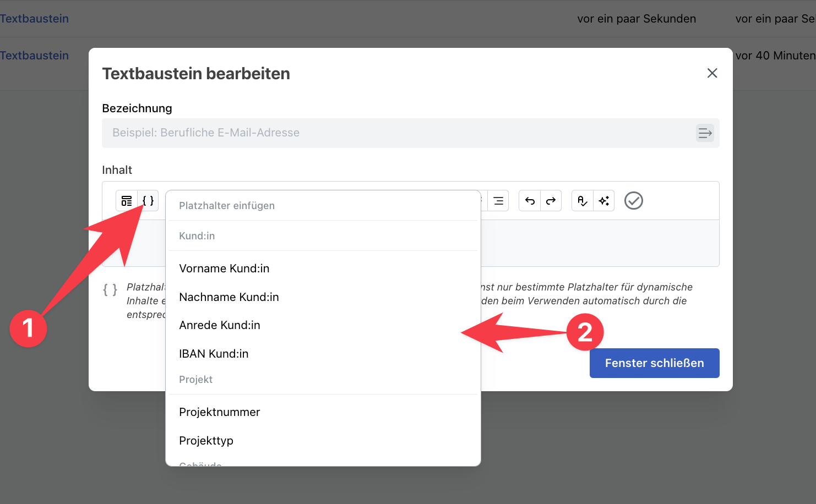
Task: Click the Fenster schließen button
Action: coord(654,363)
